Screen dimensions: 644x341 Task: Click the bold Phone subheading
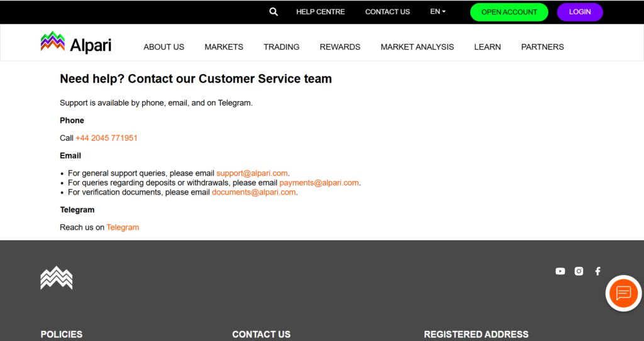click(72, 120)
